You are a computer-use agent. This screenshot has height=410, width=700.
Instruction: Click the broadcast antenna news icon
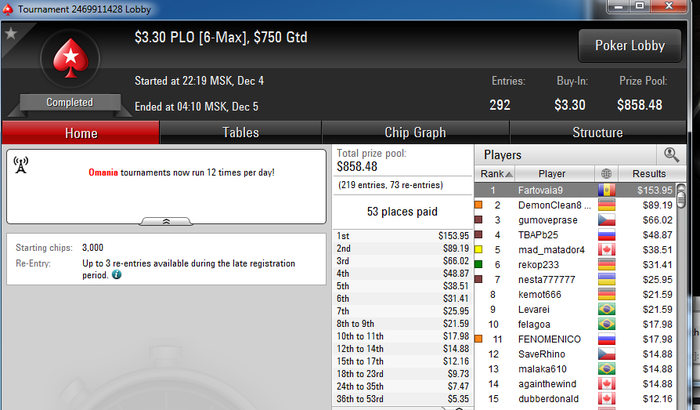[x=21, y=165]
